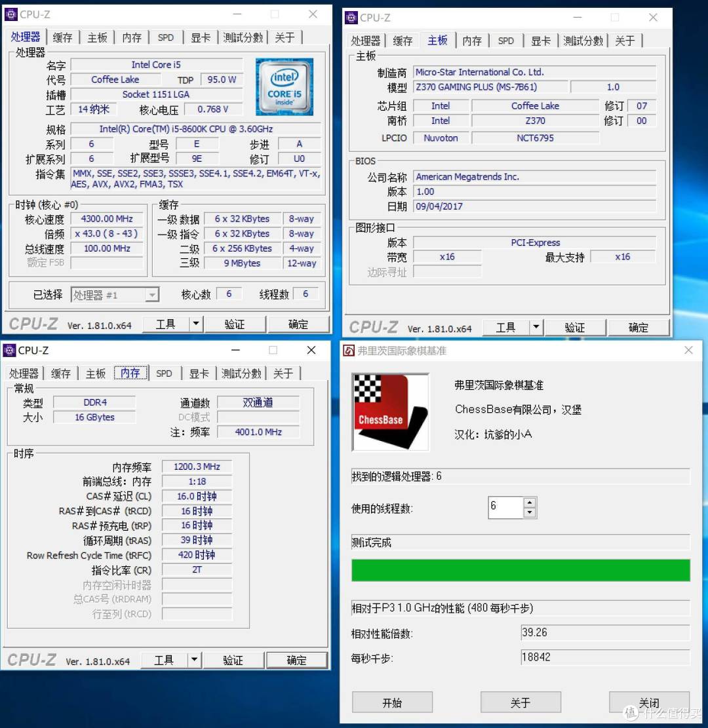Open 关于 tab in the processor CPU-Z window
Screen dimensions: 708x728
point(285,37)
